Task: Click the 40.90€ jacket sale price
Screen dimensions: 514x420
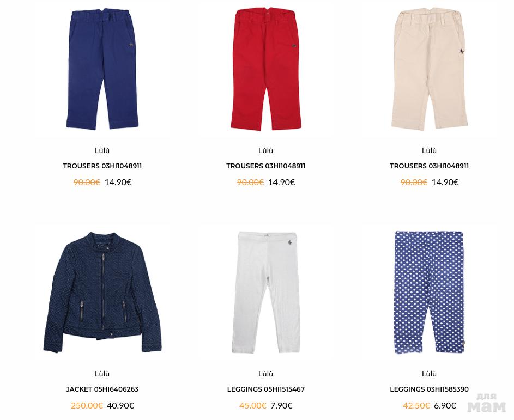Action: tap(120, 406)
